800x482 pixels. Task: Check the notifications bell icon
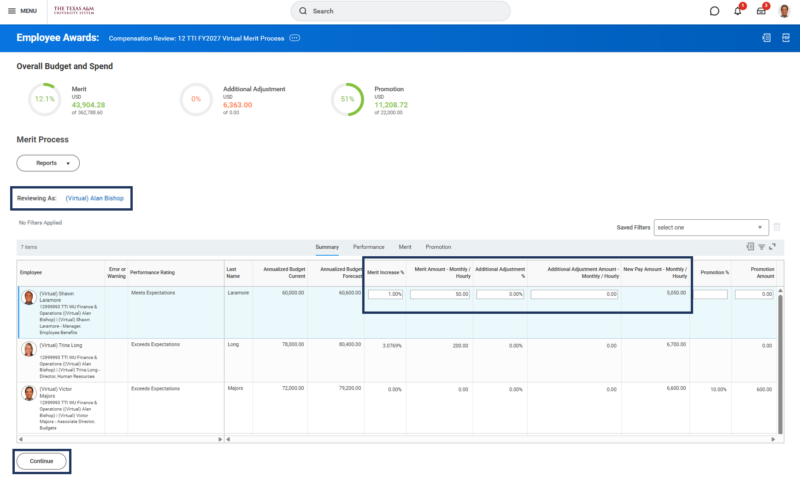tap(738, 11)
